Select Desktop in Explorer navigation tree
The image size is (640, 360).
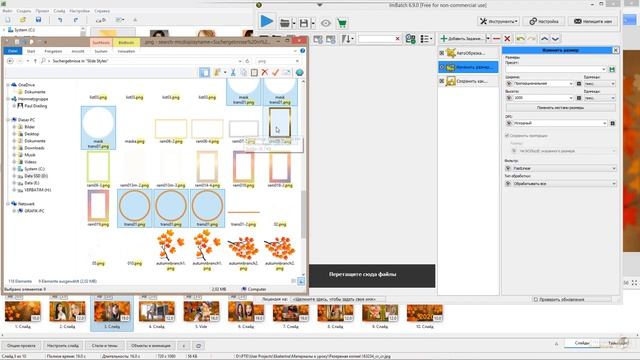tap(32, 134)
